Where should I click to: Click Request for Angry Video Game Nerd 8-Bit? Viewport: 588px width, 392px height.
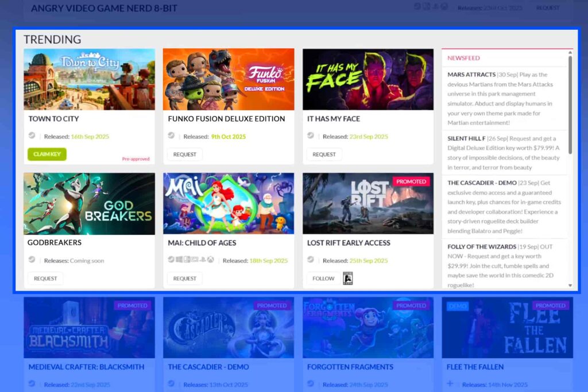coord(547,8)
